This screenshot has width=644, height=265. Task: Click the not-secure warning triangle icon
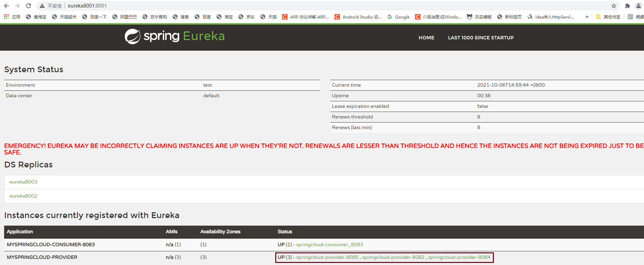[42, 6]
